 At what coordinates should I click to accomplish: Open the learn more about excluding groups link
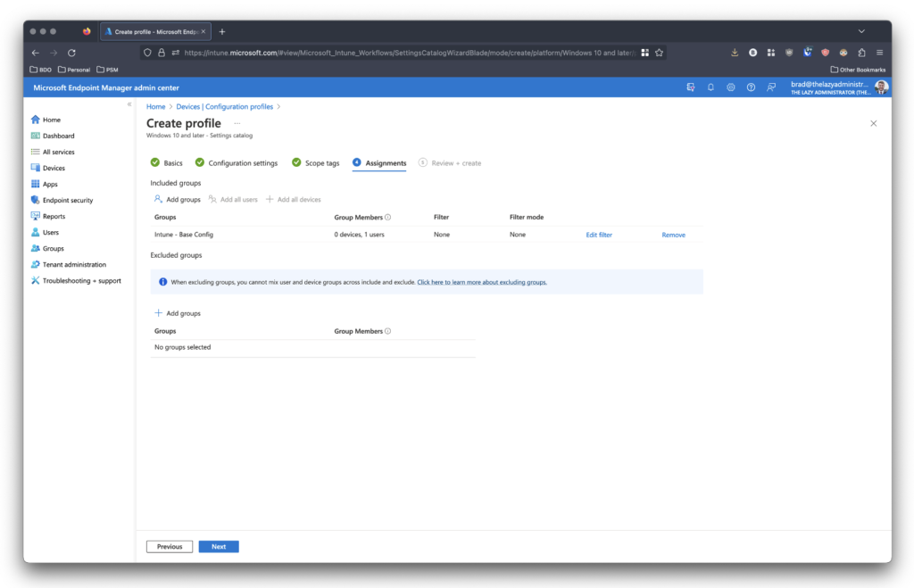(x=482, y=282)
